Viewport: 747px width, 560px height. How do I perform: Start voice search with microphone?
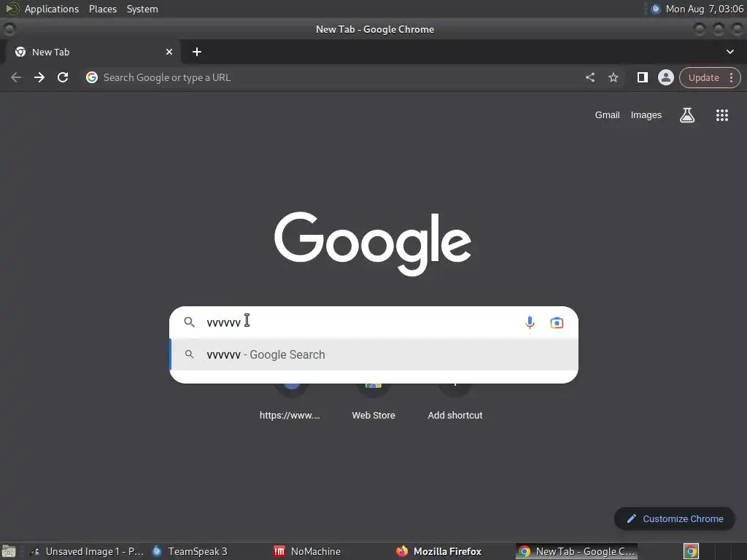pos(530,322)
